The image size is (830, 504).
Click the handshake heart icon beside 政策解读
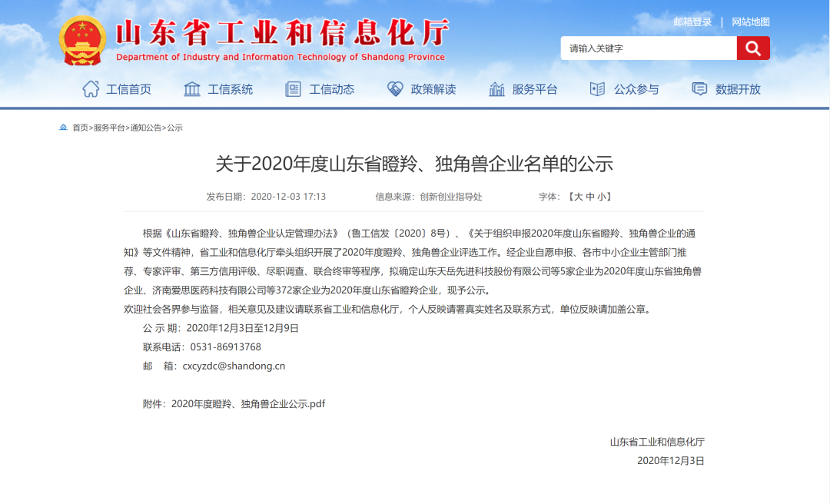click(395, 89)
